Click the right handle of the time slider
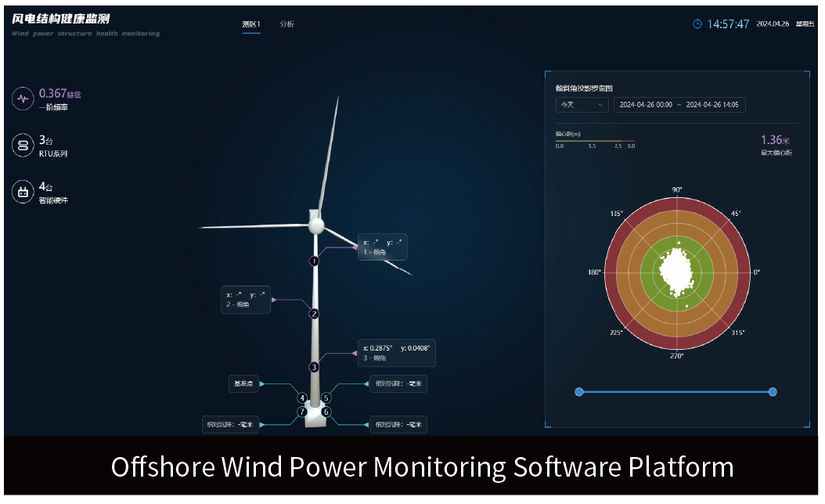This screenshot has height=504, width=825. [x=773, y=391]
